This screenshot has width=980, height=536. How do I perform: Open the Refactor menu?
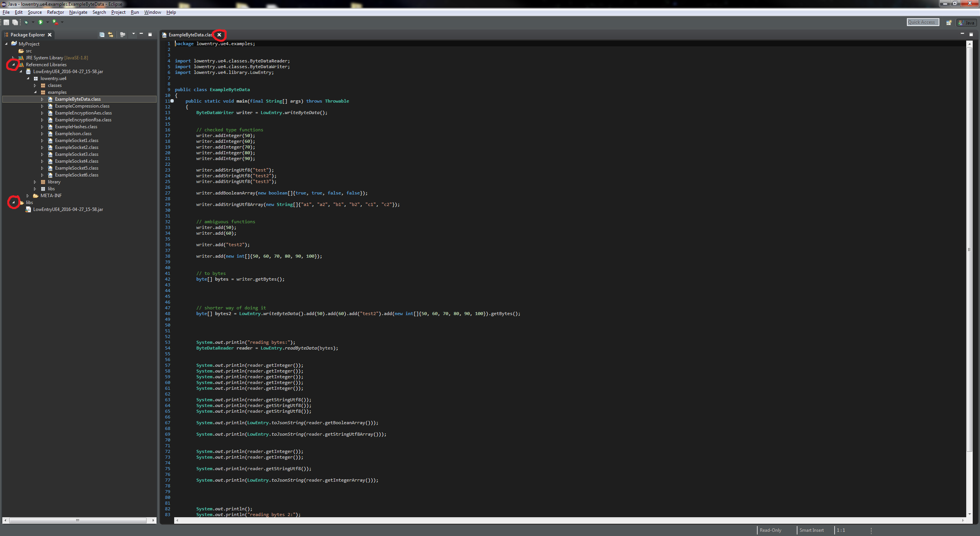[x=56, y=12]
